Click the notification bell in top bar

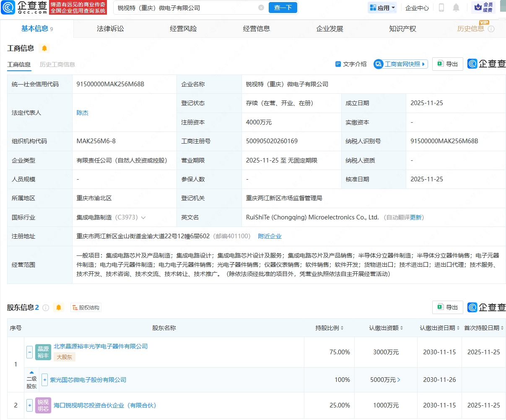click(x=456, y=7)
